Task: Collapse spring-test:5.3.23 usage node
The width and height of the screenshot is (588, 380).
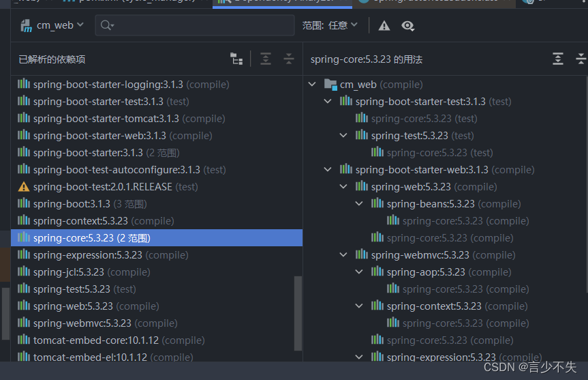Action: click(343, 135)
